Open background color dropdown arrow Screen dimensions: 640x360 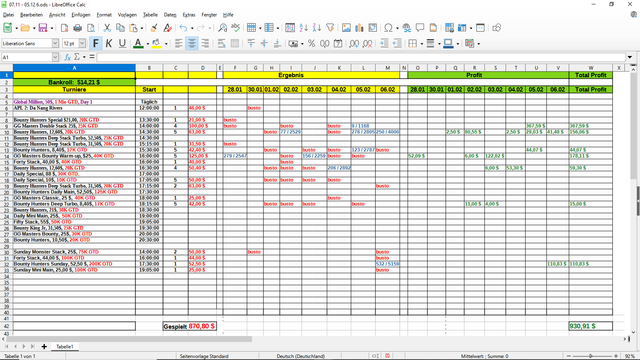tap(166, 44)
